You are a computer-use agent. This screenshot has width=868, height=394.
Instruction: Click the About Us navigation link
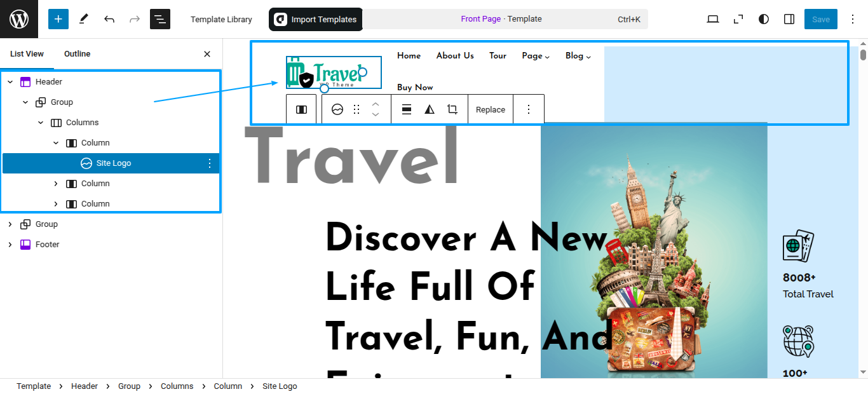[x=455, y=56]
